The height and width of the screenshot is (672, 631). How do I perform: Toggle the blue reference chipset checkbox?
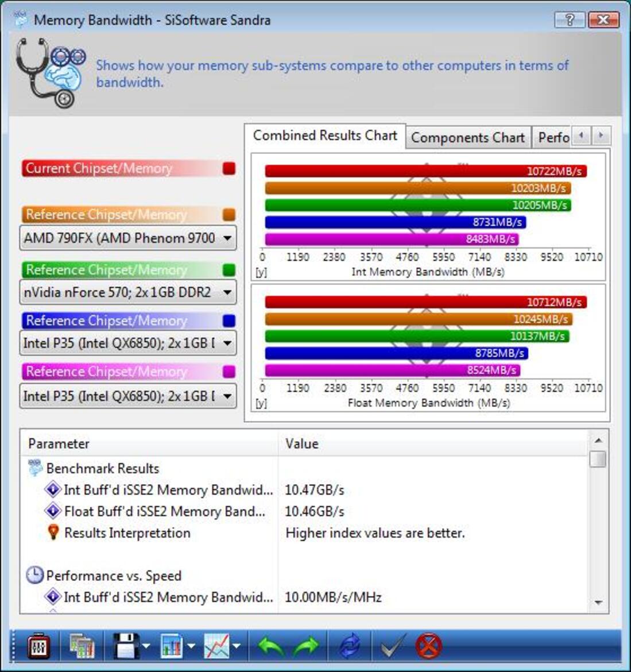(229, 320)
